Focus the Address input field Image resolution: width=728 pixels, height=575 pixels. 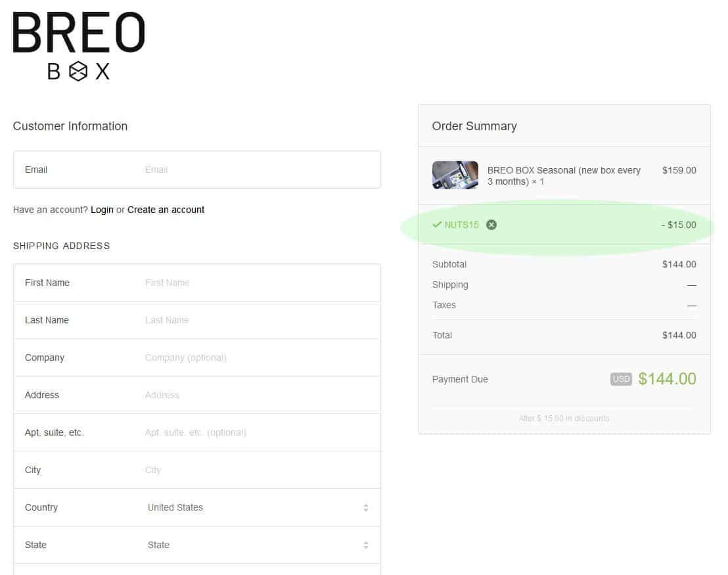click(197, 395)
